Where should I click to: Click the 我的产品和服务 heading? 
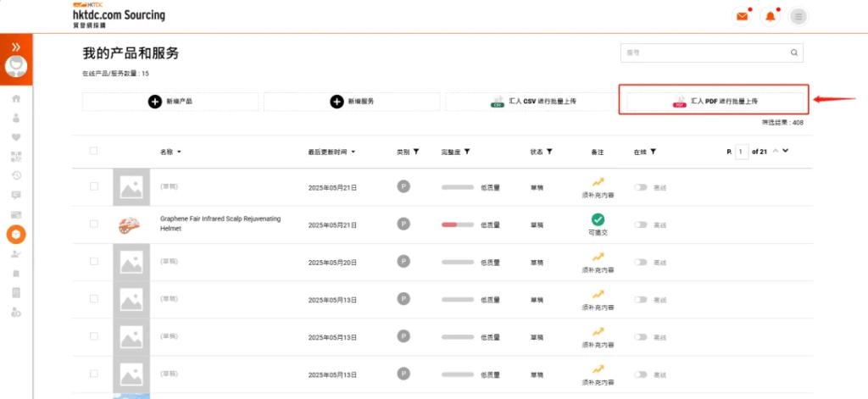[131, 53]
